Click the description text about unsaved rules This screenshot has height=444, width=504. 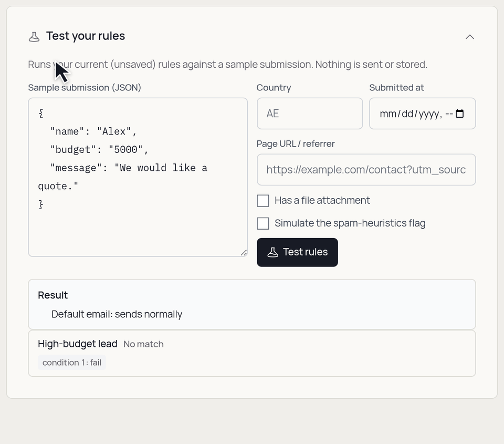point(227,64)
